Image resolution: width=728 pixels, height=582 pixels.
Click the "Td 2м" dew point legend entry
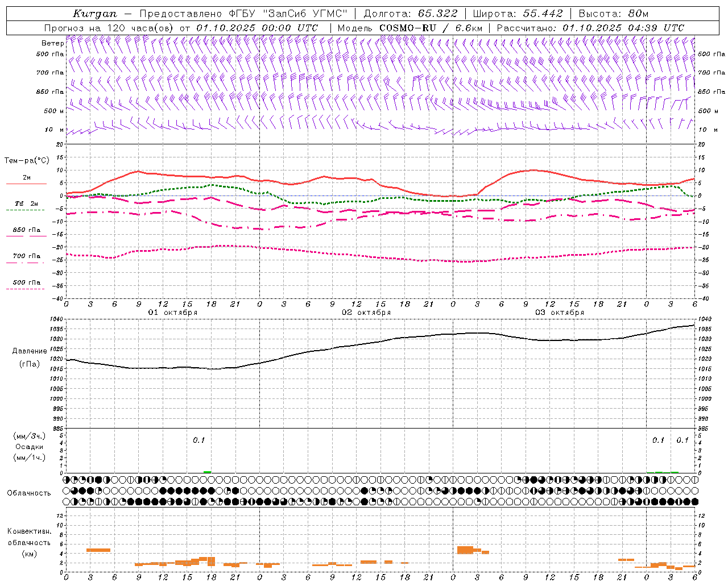(x=26, y=203)
